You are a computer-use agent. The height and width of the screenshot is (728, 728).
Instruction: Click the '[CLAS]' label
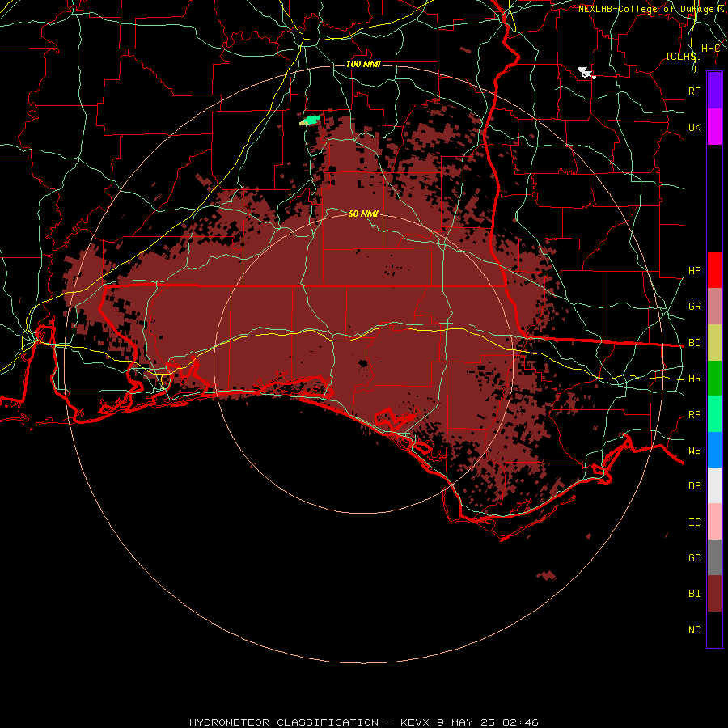click(684, 56)
